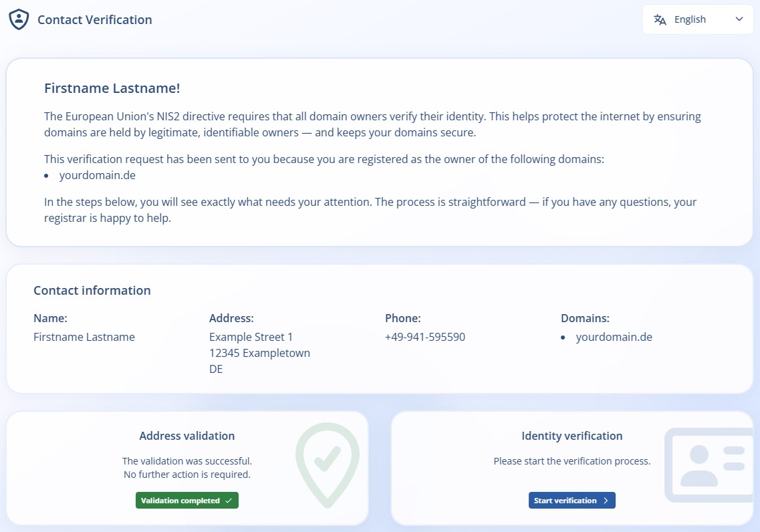Click the translate icon in language selector
The height and width of the screenshot is (532, 760).
660,19
